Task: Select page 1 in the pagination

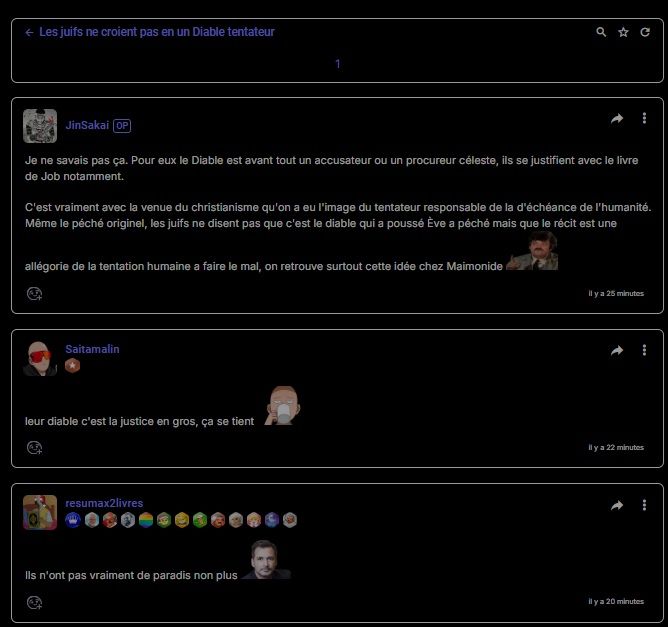Action: [337, 64]
